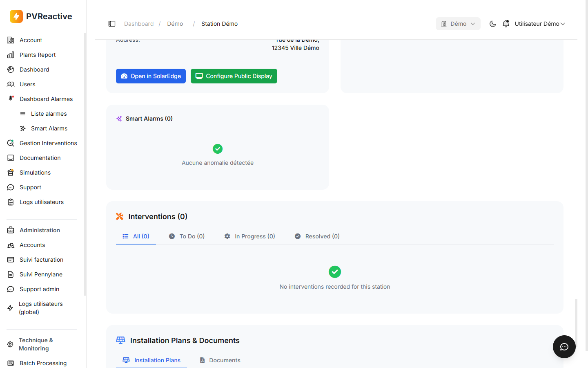
Task: Open Account page label
Action: pos(31,40)
